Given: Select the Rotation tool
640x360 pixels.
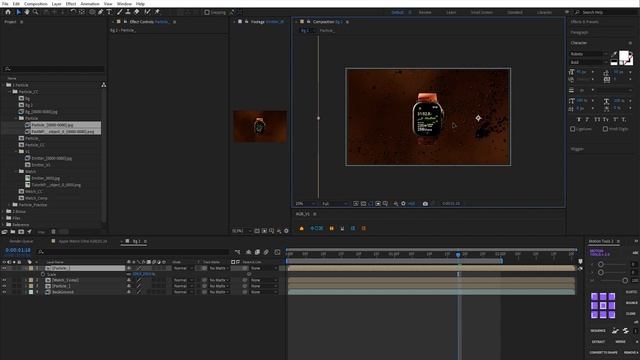Looking at the screenshot, I should click(73, 12).
